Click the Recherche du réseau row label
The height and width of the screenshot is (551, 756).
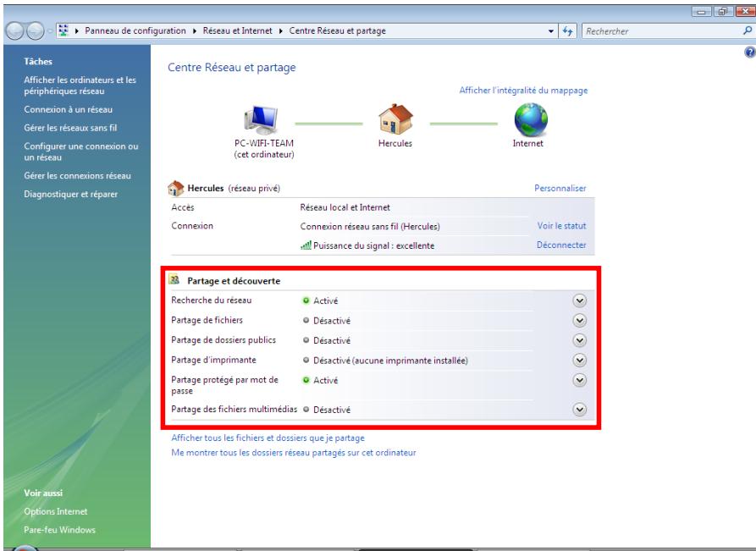point(211,300)
